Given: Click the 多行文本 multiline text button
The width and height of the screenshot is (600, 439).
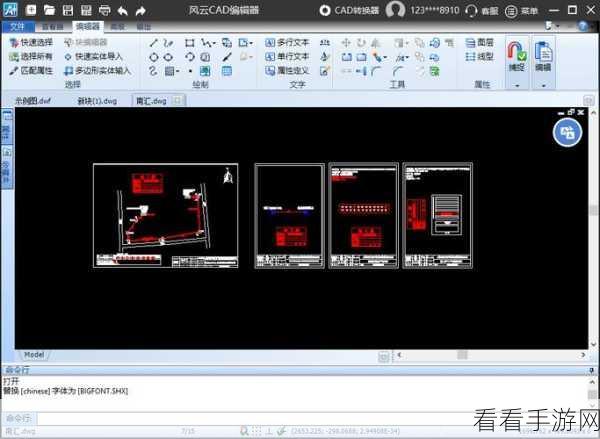Looking at the screenshot, I should [x=287, y=42].
